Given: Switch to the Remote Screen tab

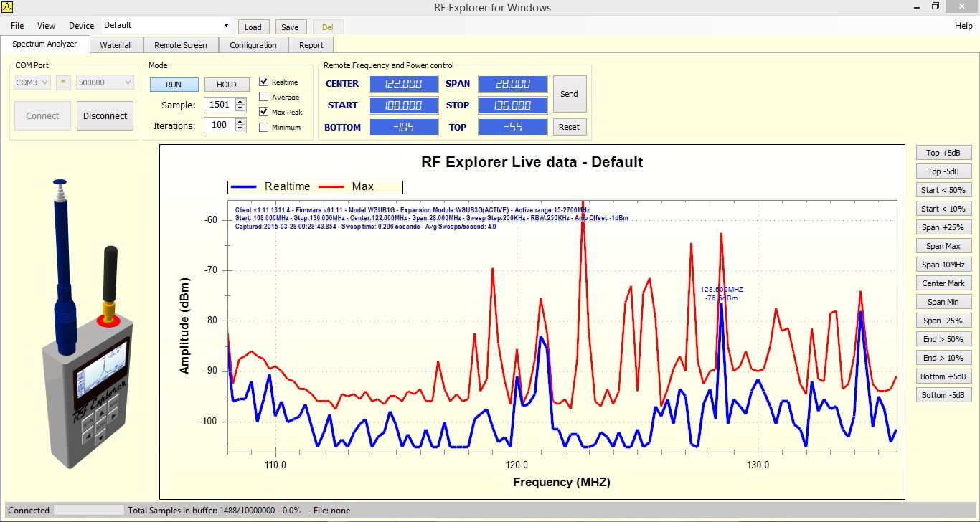Looking at the screenshot, I should coord(180,45).
